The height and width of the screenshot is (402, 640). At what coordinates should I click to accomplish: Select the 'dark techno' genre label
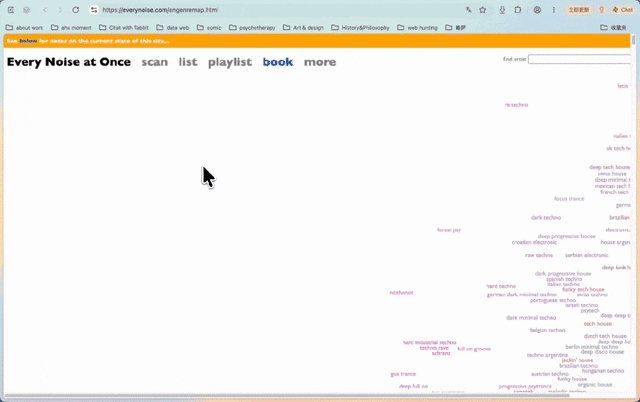click(546, 218)
